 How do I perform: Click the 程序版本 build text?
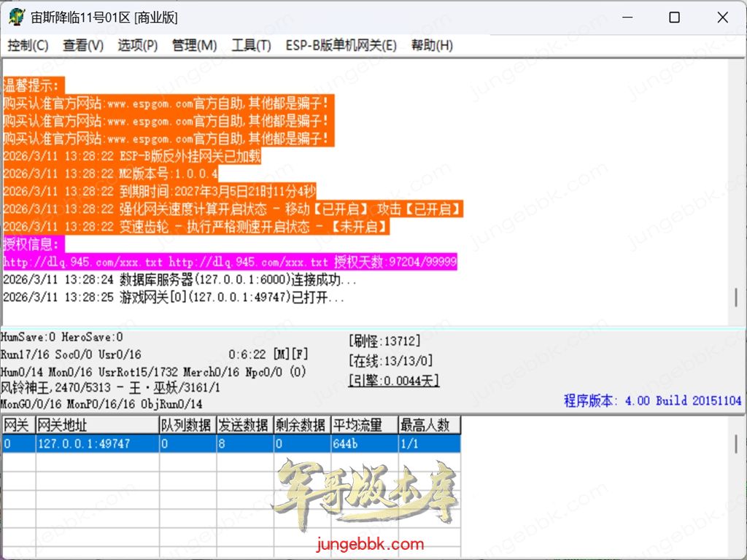click(652, 400)
